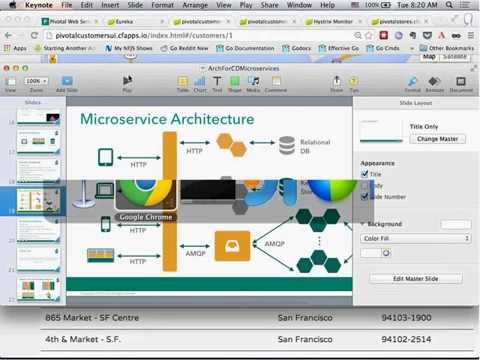Click the Change Master button
The image size is (480, 360).
click(x=437, y=139)
